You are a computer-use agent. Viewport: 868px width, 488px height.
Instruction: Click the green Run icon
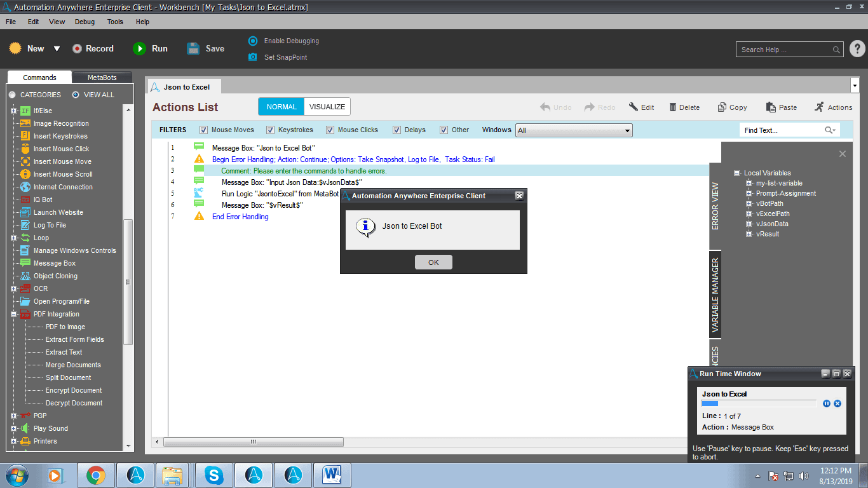coord(139,48)
